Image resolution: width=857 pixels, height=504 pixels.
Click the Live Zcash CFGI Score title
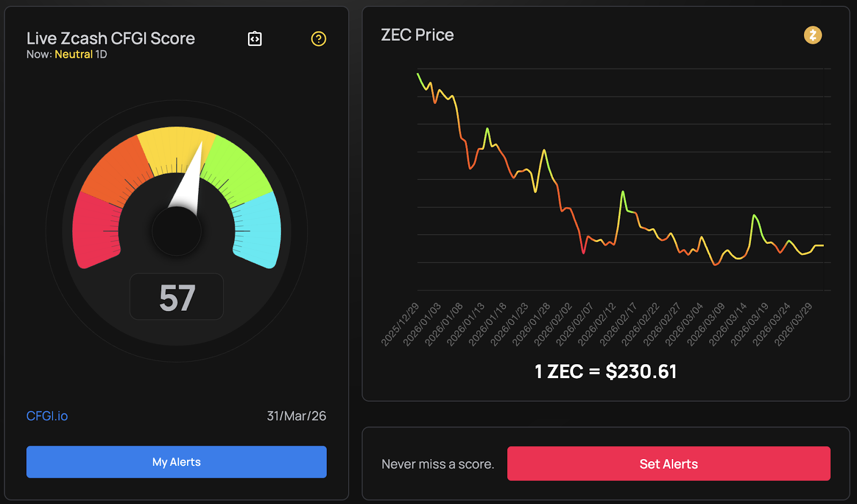111,39
